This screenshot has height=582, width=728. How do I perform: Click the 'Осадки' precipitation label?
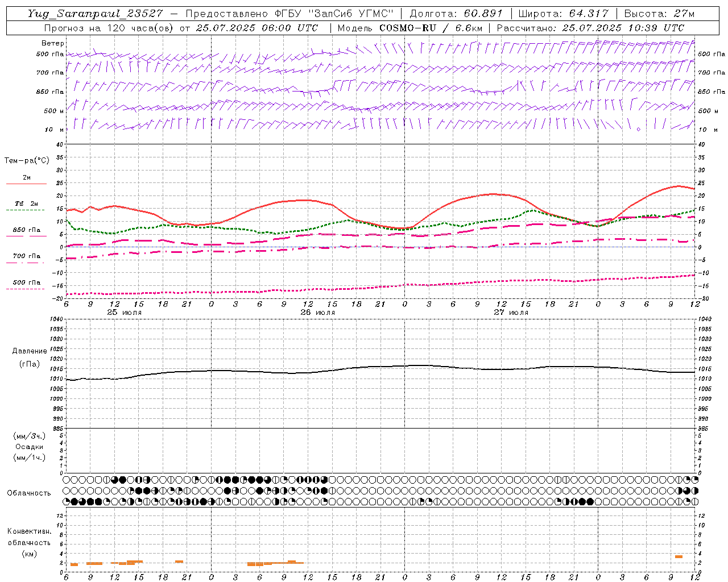click(x=30, y=447)
